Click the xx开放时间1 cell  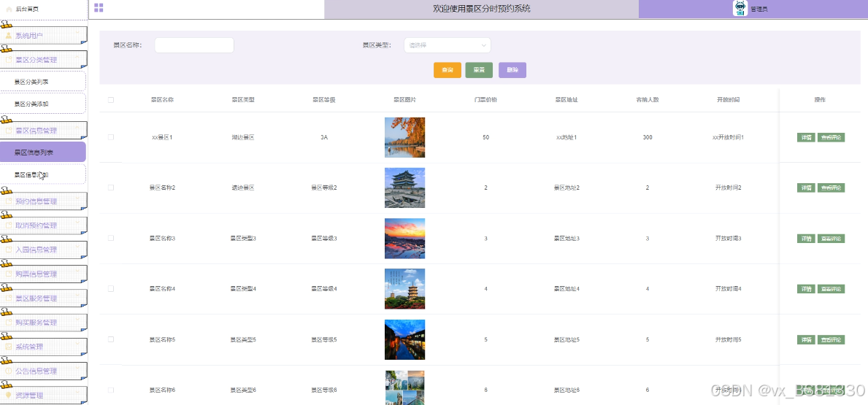(x=728, y=137)
